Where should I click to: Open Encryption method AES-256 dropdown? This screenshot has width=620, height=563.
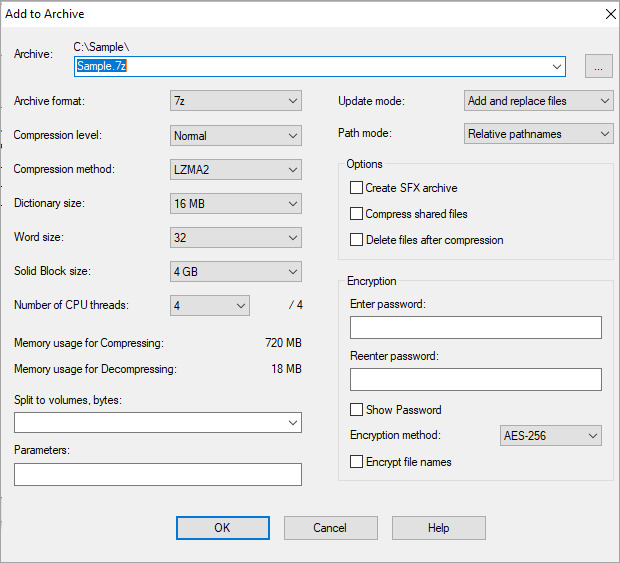pyautogui.click(x=550, y=436)
